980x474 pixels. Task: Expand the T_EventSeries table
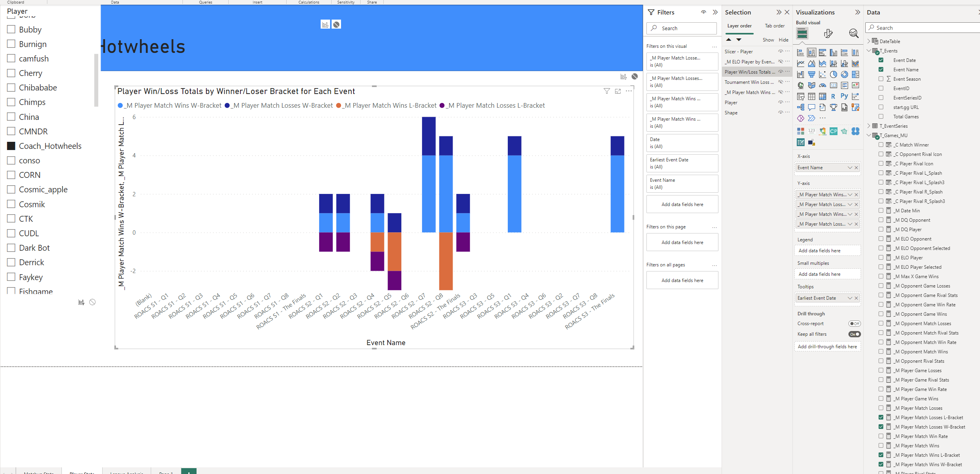[869, 126]
